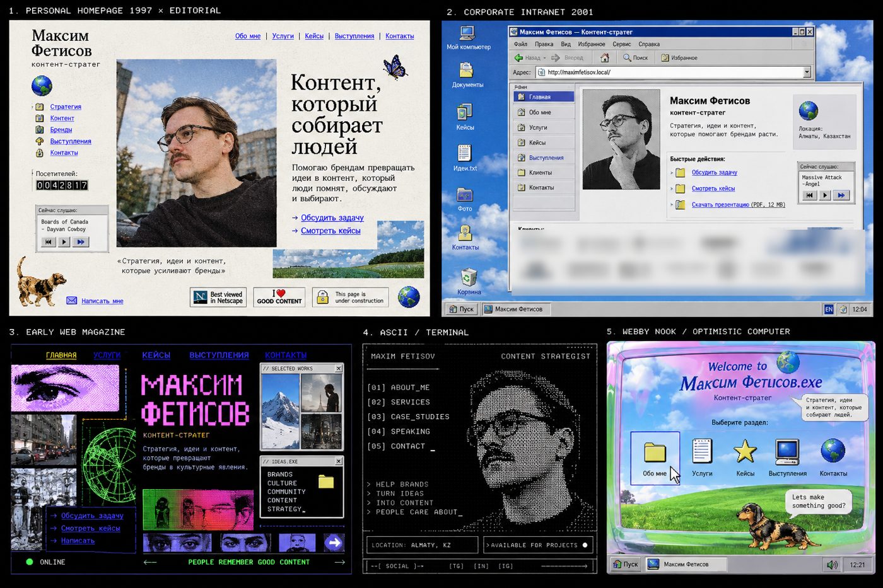
Task: Select [04] SPEAKING in the terminal menu
Action: tap(399, 432)
